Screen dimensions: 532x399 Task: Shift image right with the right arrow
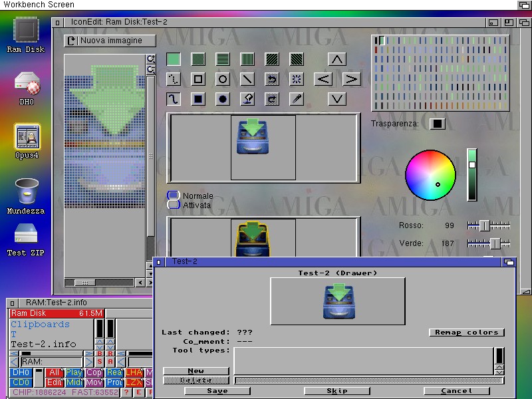[x=351, y=79]
